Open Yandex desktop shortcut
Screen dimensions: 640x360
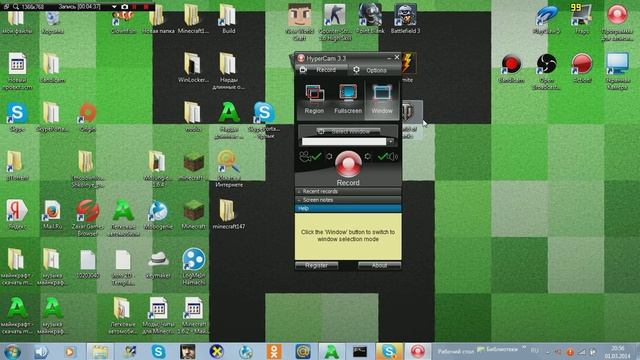click(17, 214)
